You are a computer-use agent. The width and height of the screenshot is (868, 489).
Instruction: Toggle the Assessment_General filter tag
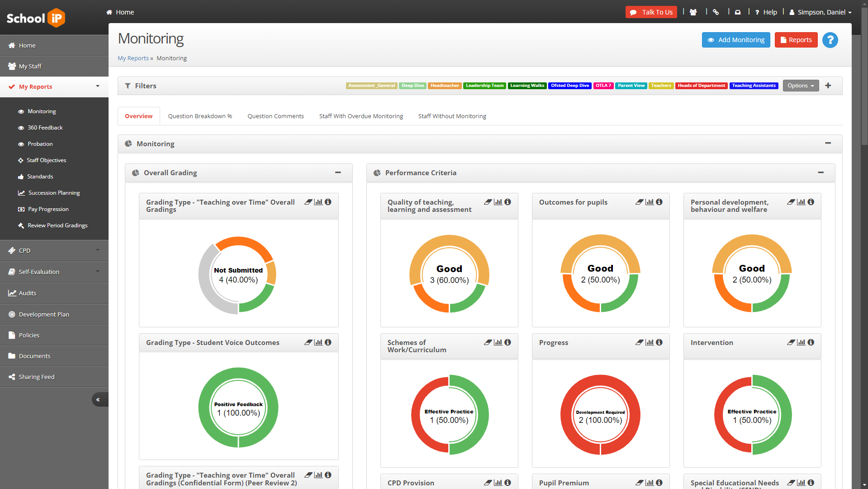click(x=372, y=86)
